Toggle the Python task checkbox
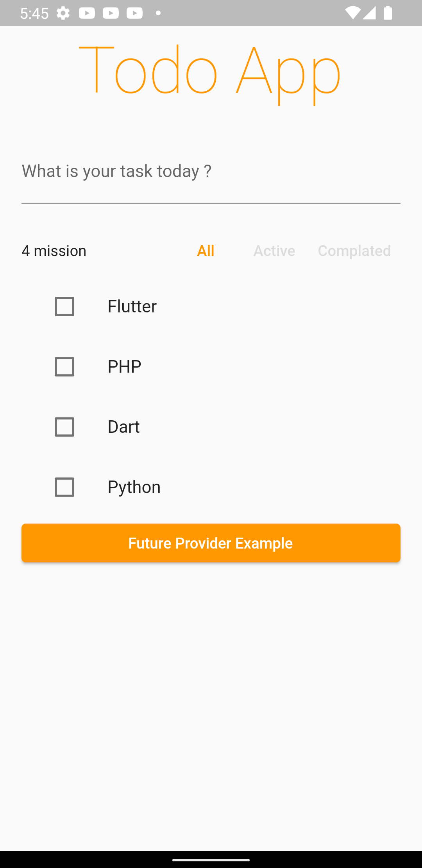Image resolution: width=422 pixels, height=868 pixels. [x=64, y=487]
